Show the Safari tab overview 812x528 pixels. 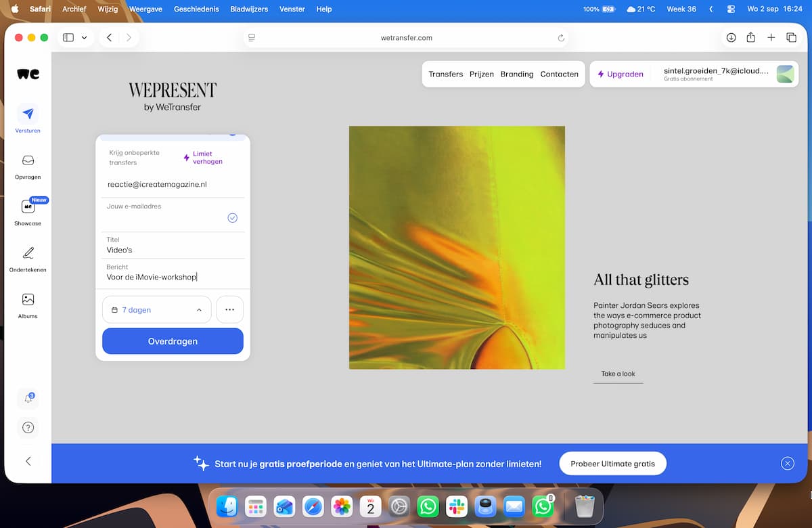click(x=791, y=38)
